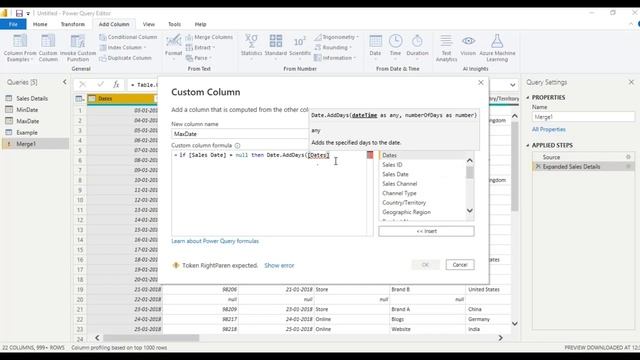This screenshot has height=360, width=640.
Task: Switch to the Add Column tab
Action: [114, 24]
